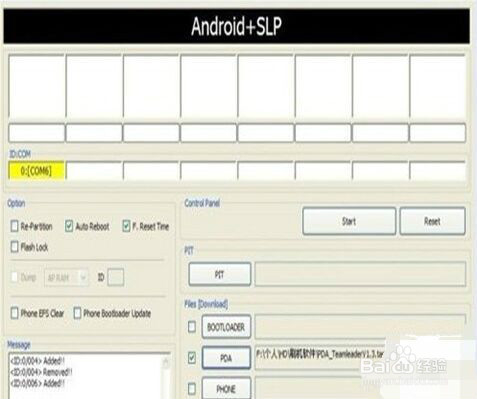The width and height of the screenshot is (477, 399).
Task: Uncheck the checkbox beside PDA
Action: (192, 358)
